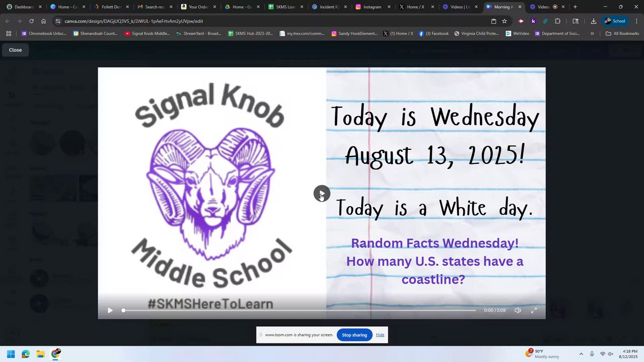Open Chrome menu three dots
Image resolution: width=644 pixels, height=362 pixels.
tap(636, 21)
